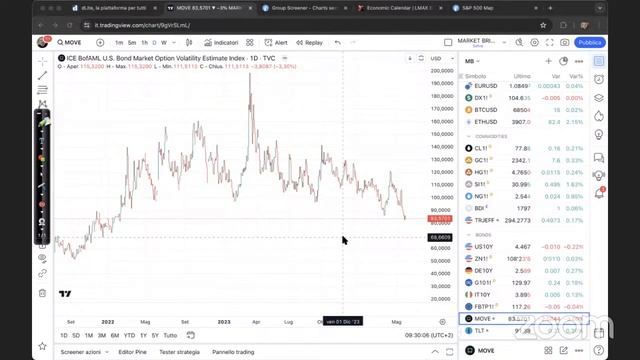Switch to the Tester strategia tab
Image resolution: width=640 pixels, height=360 pixels.
pos(180,352)
